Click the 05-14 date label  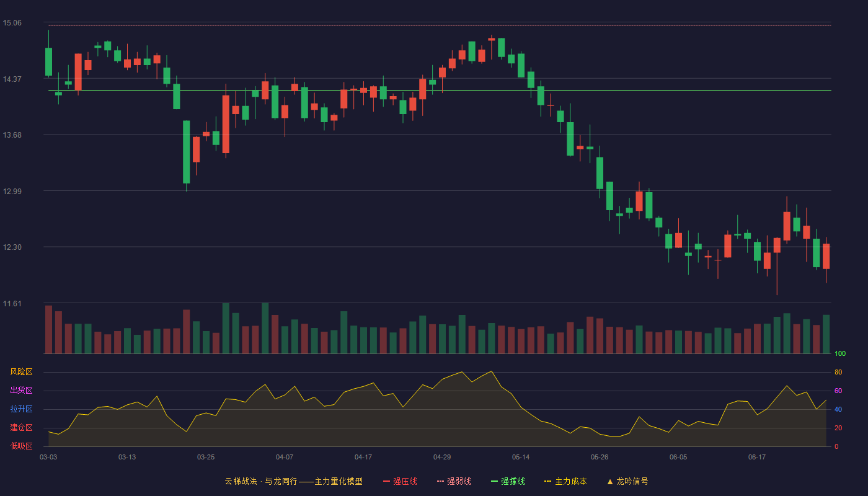pos(521,457)
